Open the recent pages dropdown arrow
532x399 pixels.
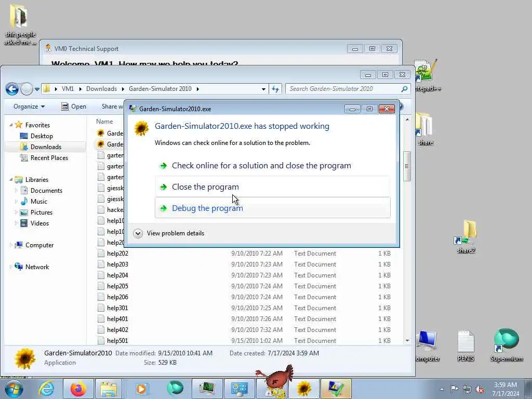click(37, 89)
